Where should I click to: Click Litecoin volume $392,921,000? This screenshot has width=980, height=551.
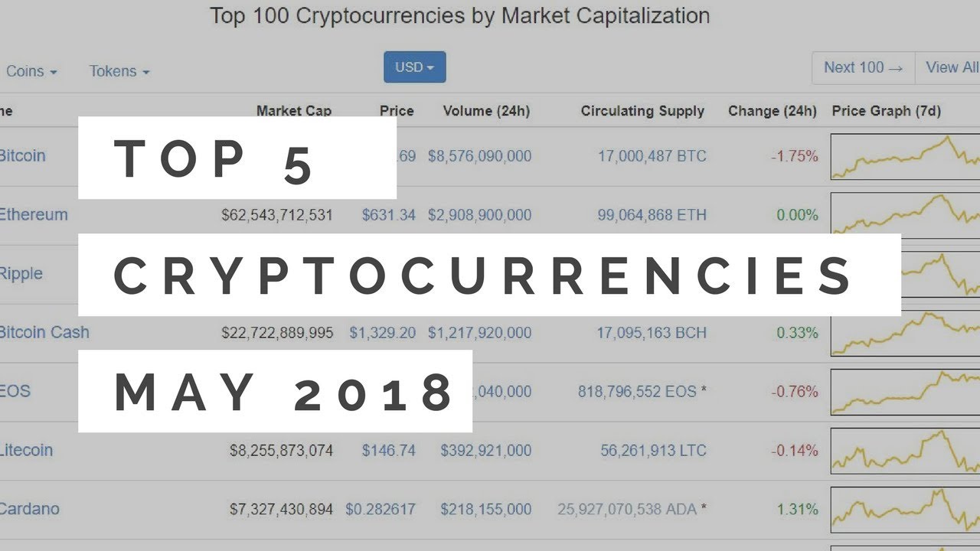point(485,450)
